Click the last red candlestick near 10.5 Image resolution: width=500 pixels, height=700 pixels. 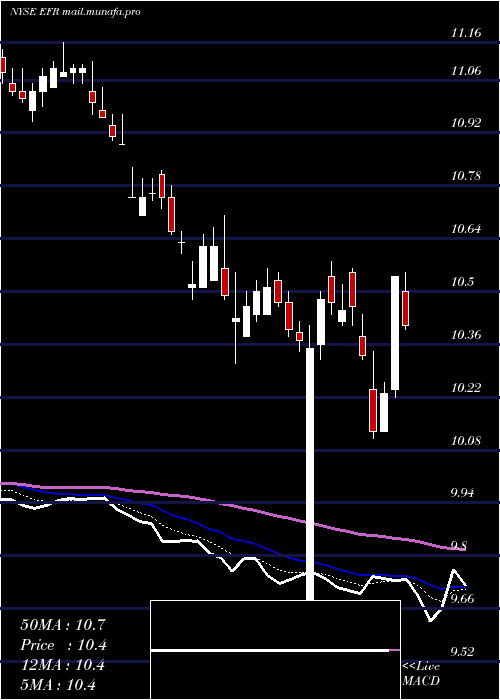[x=406, y=308]
